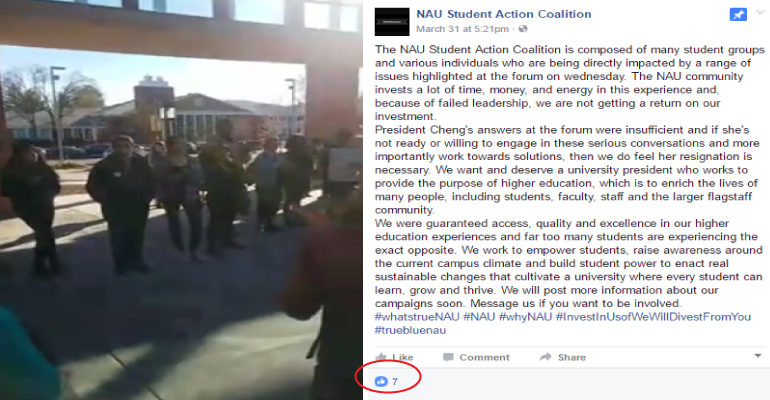Screen dimensions: 770x400
Task: Click the public globe privacy icon
Action: coord(523,29)
